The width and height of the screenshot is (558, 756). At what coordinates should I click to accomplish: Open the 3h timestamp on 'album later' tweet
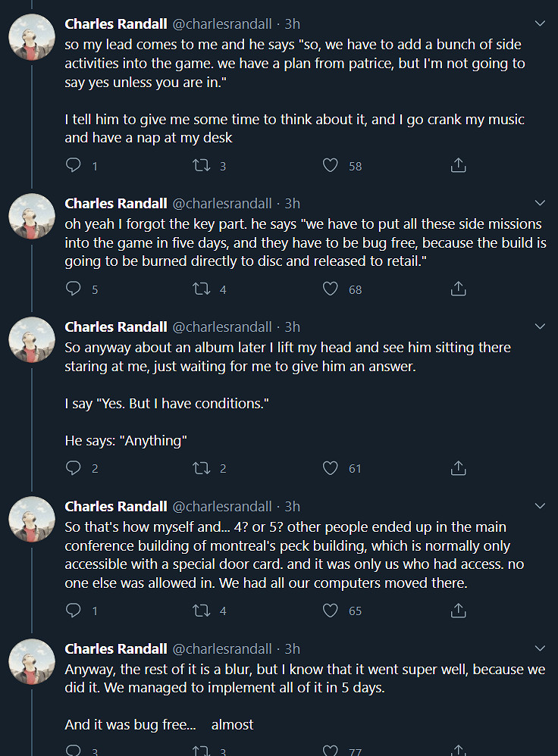293,326
